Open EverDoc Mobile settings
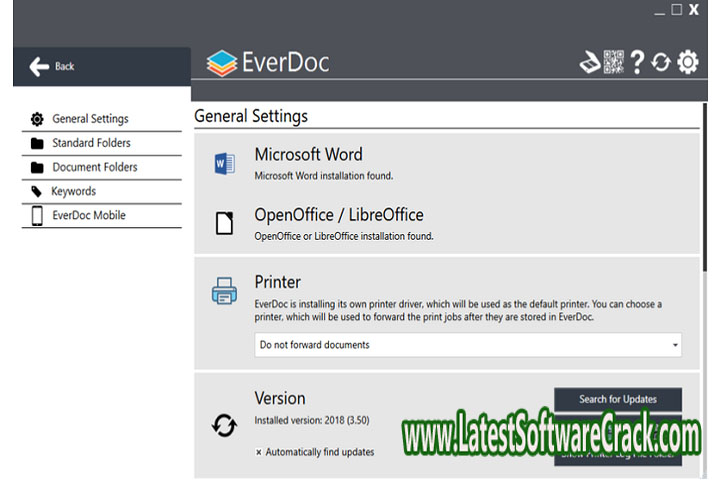 coord(89,215)
